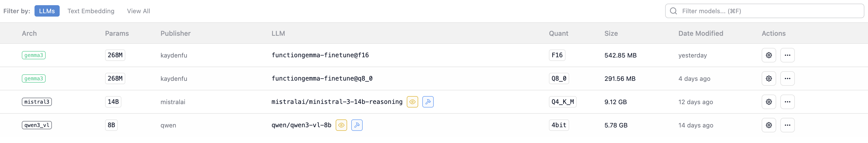Open more-actions menu for ministral-3-14b-reasoning
Viewport: 868px width, 143px height.
tap(787, 102)
